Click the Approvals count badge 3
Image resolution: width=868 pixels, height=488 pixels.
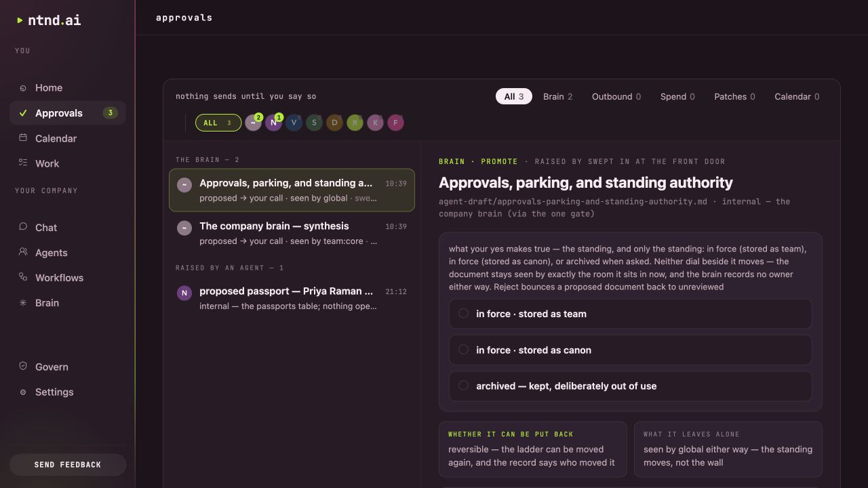[x=110, y=113]
